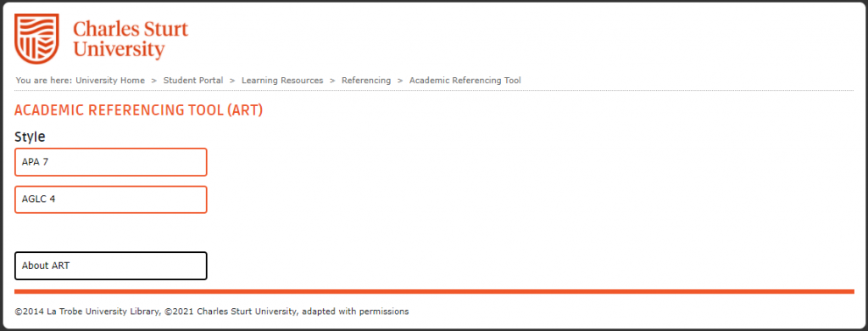Open the University Home breadcrumb link
This screenshot has width=868, height=331.
click(x=110, y=81)
